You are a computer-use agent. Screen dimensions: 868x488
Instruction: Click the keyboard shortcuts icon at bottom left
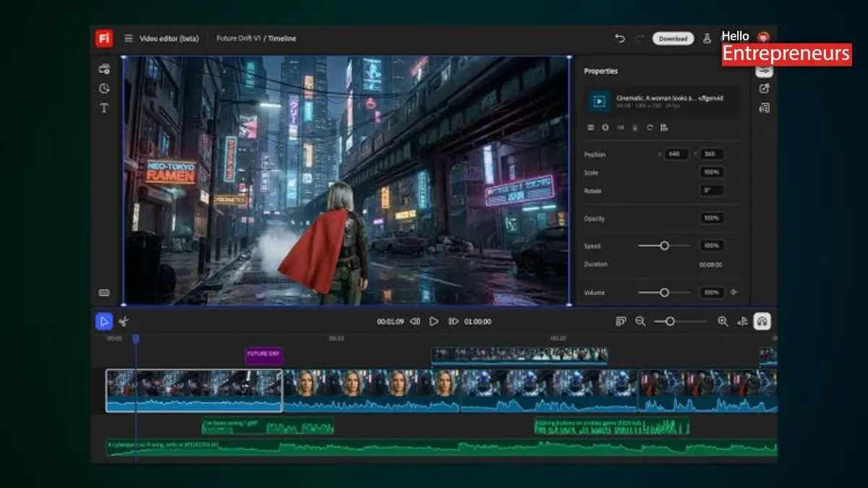[104, 293]
